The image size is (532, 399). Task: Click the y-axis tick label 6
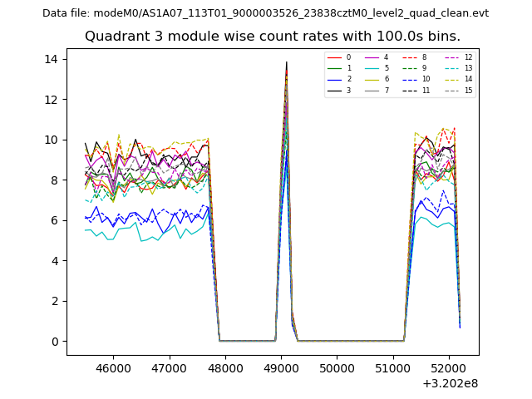[52, 220]
